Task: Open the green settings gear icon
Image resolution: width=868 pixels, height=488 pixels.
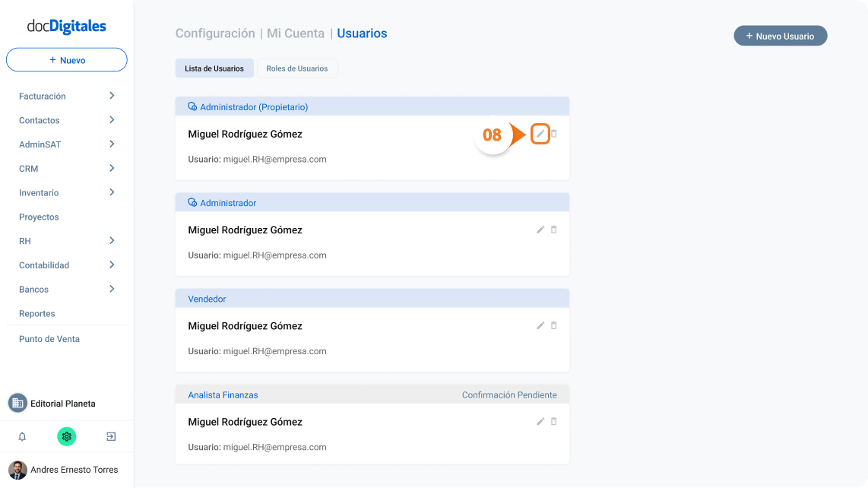Action: [x=66, y=436]
